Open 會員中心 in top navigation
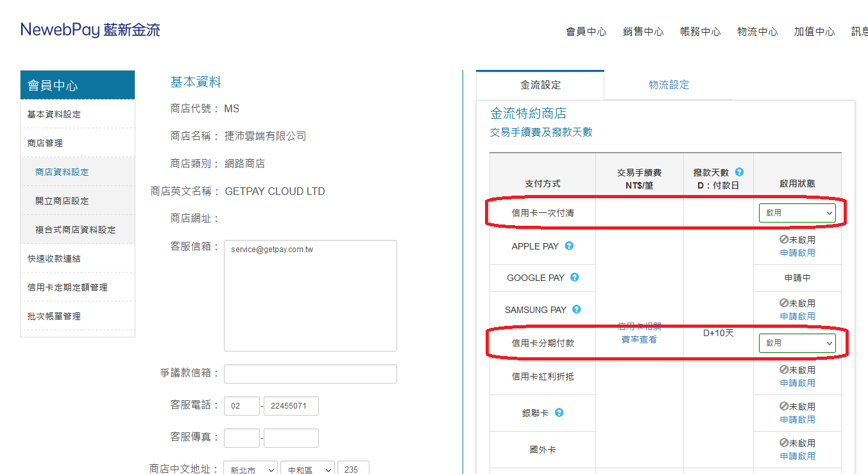The image size is (868, 474). point(586,31)
